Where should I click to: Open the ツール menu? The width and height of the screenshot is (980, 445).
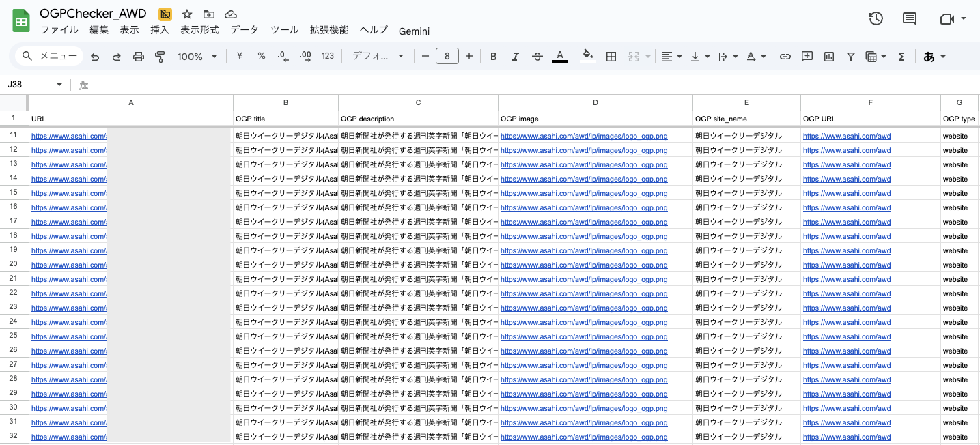[x=285, y=30]
